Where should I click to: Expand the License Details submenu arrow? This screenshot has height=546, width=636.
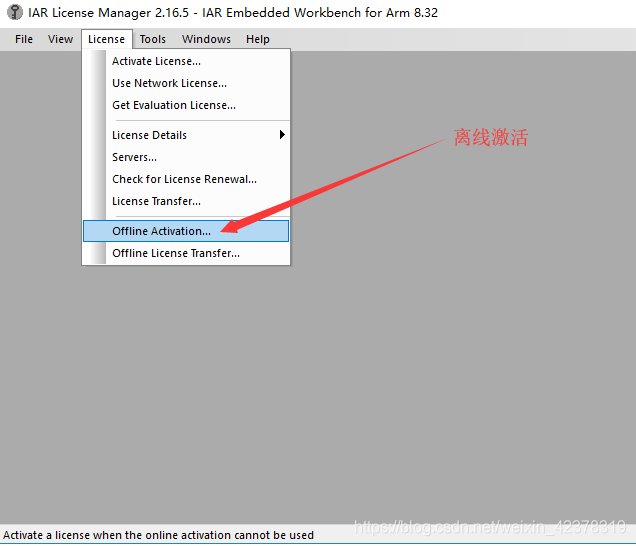(x=282, y=135)
